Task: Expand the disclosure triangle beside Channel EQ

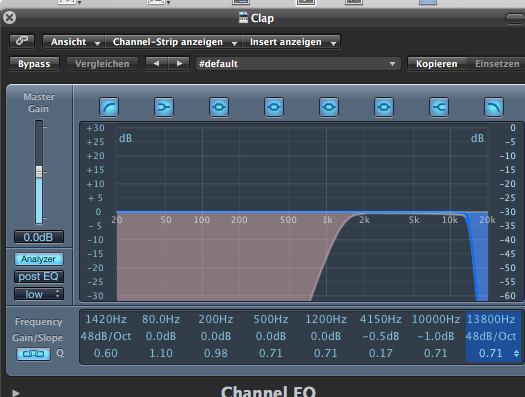Action: click(x=16, y=393)
